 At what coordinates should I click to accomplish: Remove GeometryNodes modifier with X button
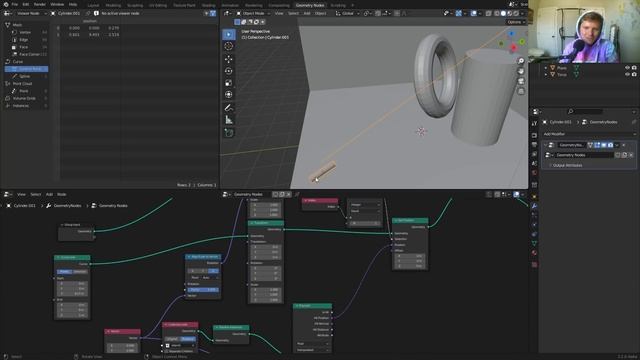click(624, 145)
